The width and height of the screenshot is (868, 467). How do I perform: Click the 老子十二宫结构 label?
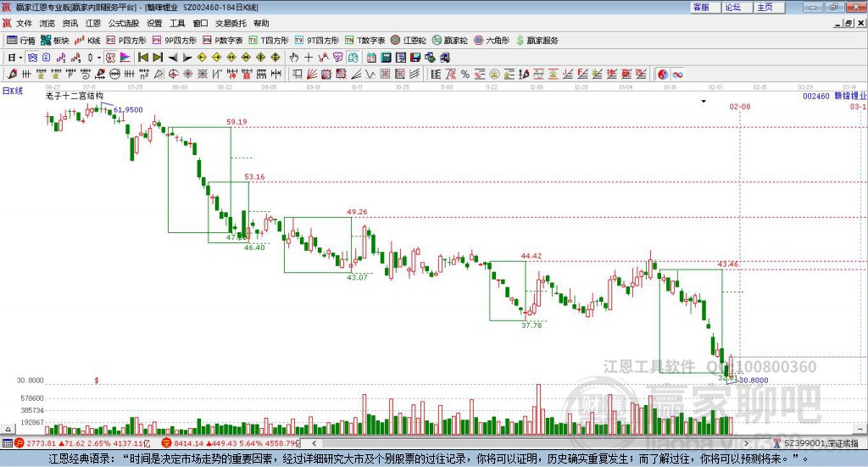point(75,97)
